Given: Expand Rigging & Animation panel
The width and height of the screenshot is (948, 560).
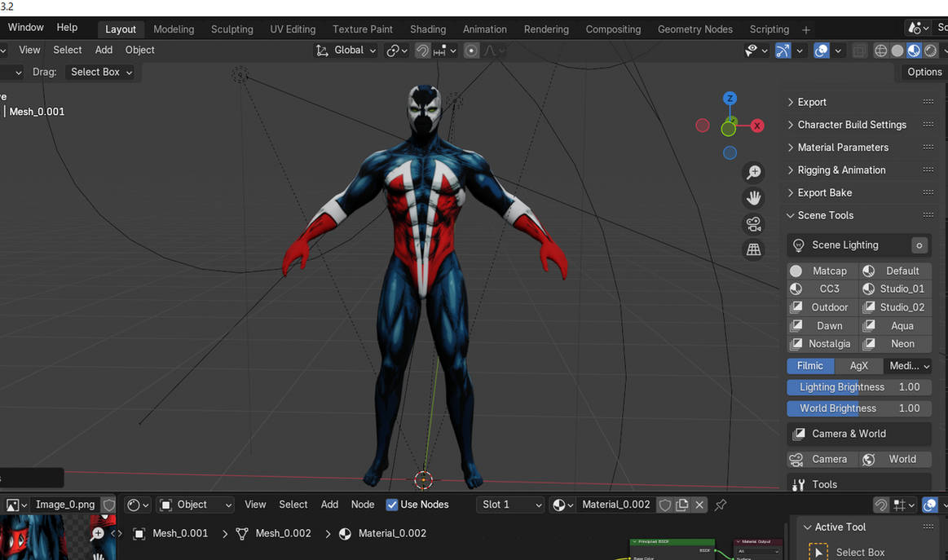Looking at the screenshot, I should [841, 170].
